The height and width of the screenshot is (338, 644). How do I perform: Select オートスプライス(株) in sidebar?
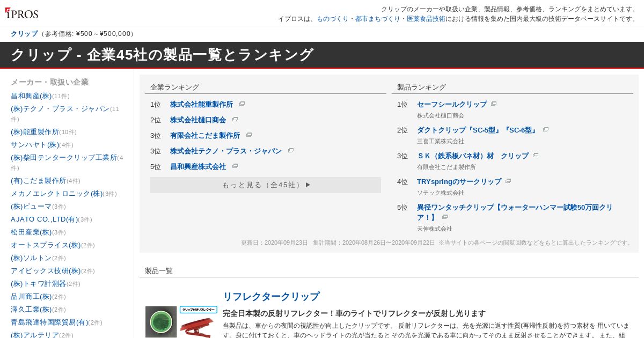click(x=46, y=245)
